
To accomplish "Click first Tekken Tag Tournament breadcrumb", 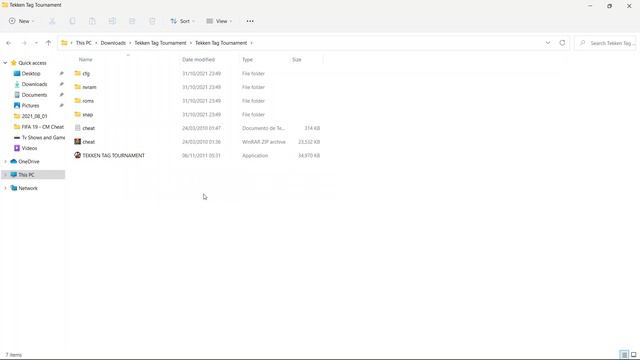I will coord(160,43).
